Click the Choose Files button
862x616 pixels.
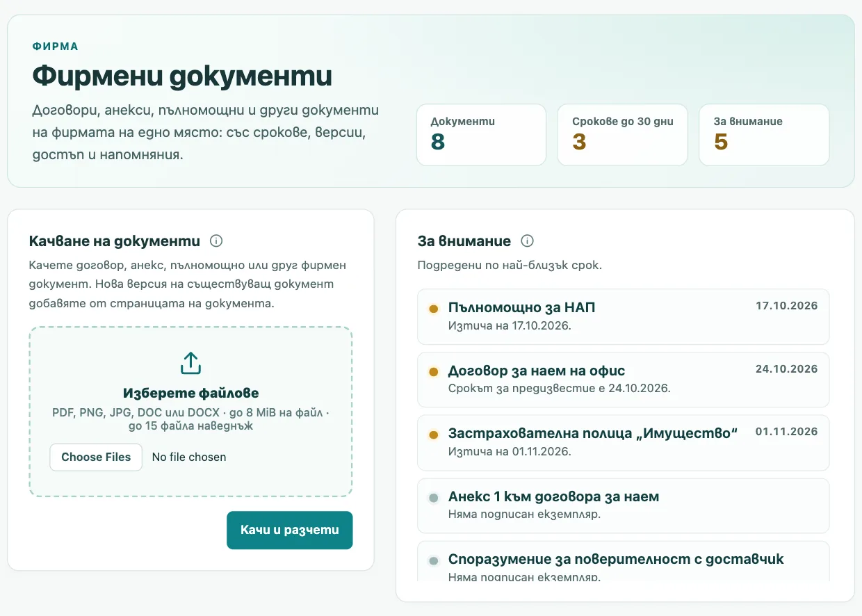[96, 457]
